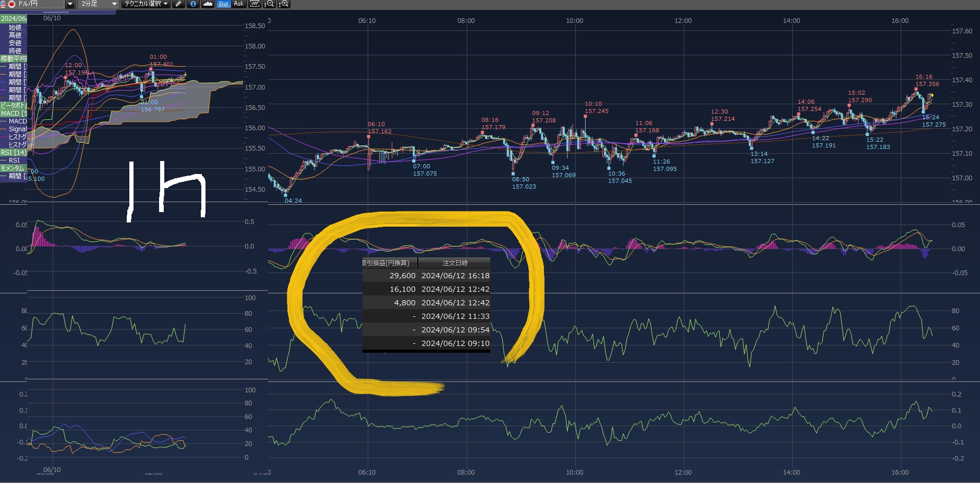The width and height of the screenshot is (980, 483).
Task: Open the 2分足 timeframe dropdown
Action: coord(114,4)
